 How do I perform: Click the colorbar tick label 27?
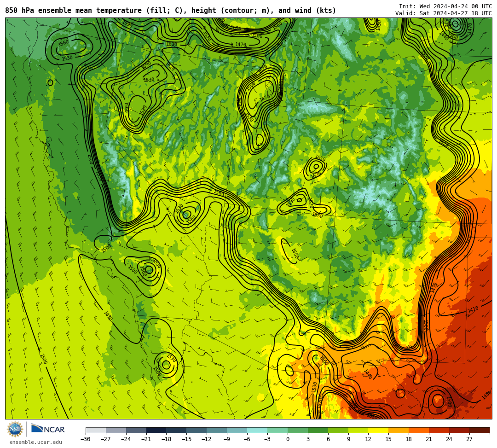tap(469, 439)
